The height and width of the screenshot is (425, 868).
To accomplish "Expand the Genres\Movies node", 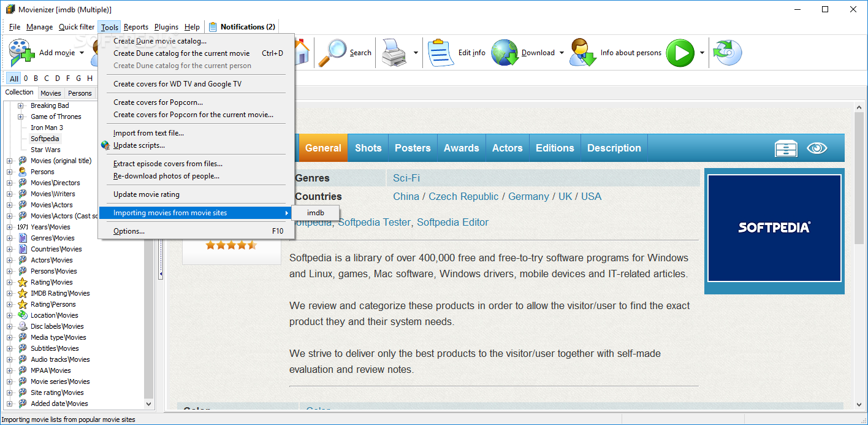I will click(9, 238).
